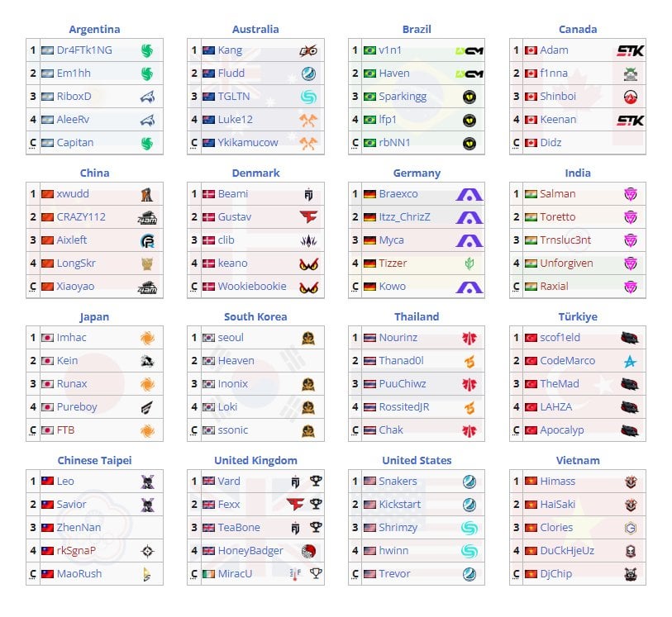The image size is (672, 617).
Task: Click the team logo next to Kein
Action: coord(147,361)
